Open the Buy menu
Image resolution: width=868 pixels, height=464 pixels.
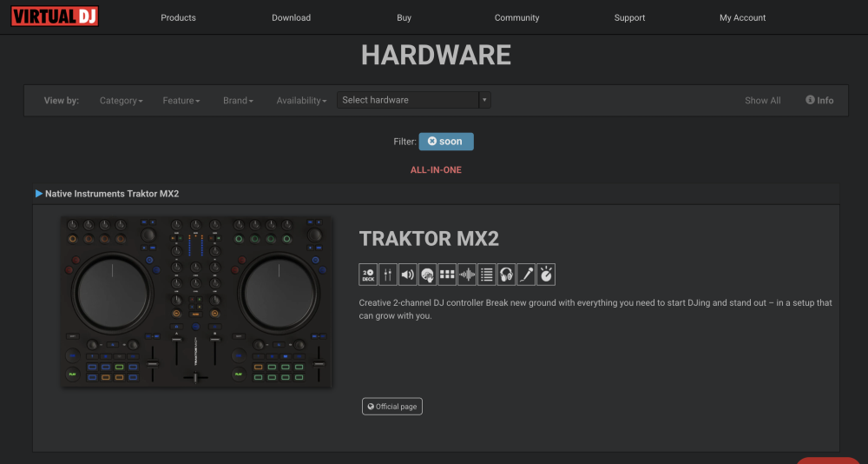click(x=404, y=17)
